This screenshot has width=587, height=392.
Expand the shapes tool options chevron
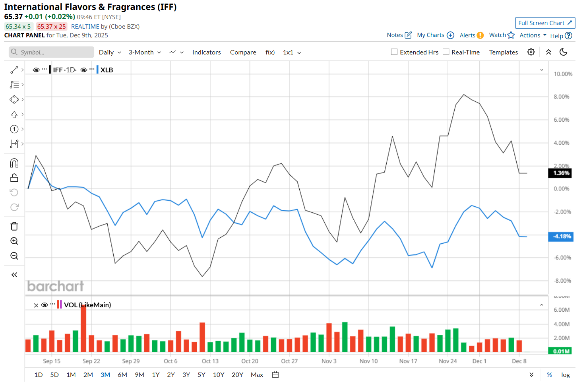pyautogui.click(x=23, y=99)
